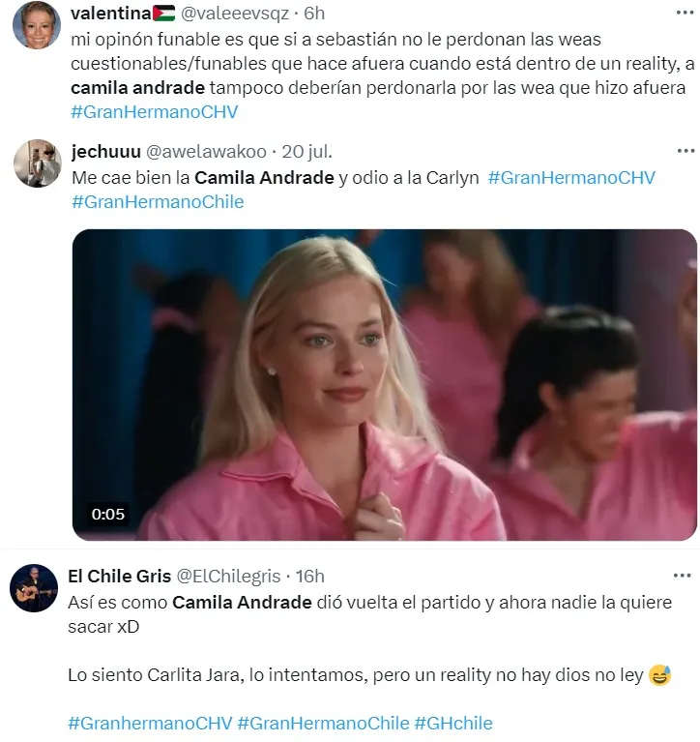The height and width of the screenshot is (742, 700).
Task: Open #GranHermanoCHV hashtag in jechuuu's tweet
Action: (571, 177)
